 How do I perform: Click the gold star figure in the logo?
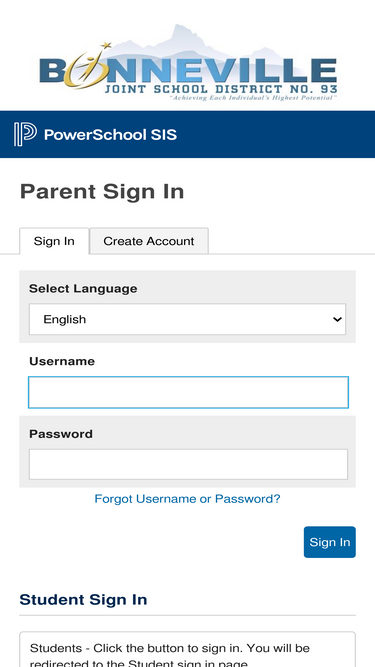87,65
